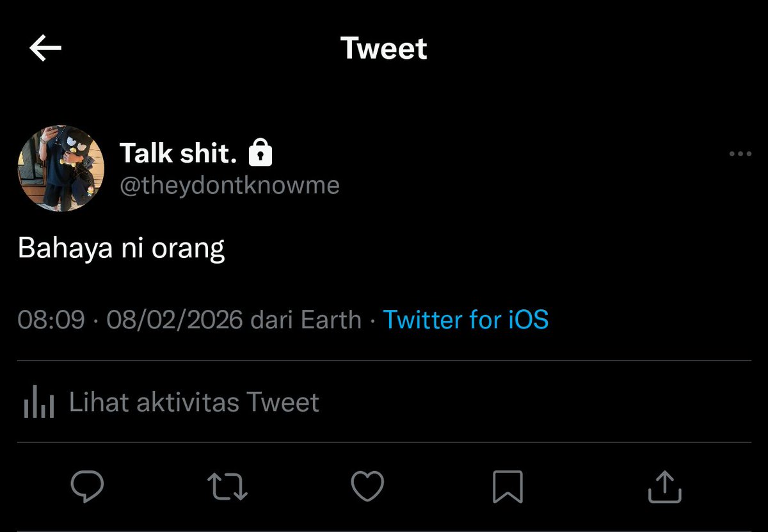Open the Talk shit. display name
Image resolution: width=768 pixels, height=532 pixels.
coord(179,153)
